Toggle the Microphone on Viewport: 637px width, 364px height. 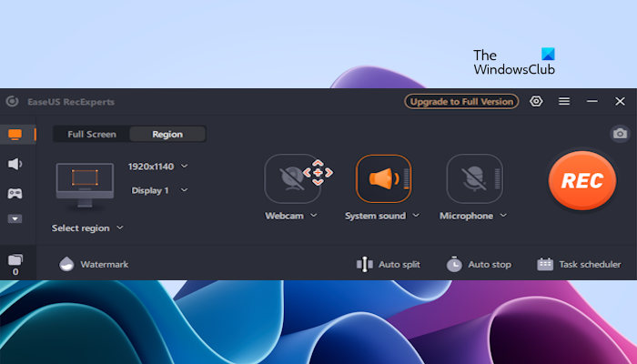tap(474, 178)
